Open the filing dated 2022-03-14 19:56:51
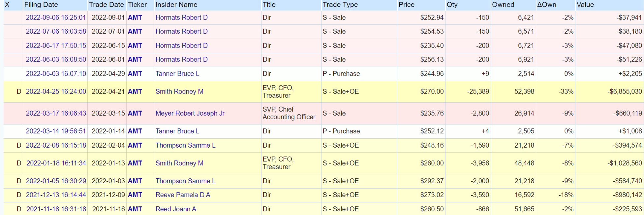The width and height of the screenshot is (644, 215). click(x=56, y=131)
